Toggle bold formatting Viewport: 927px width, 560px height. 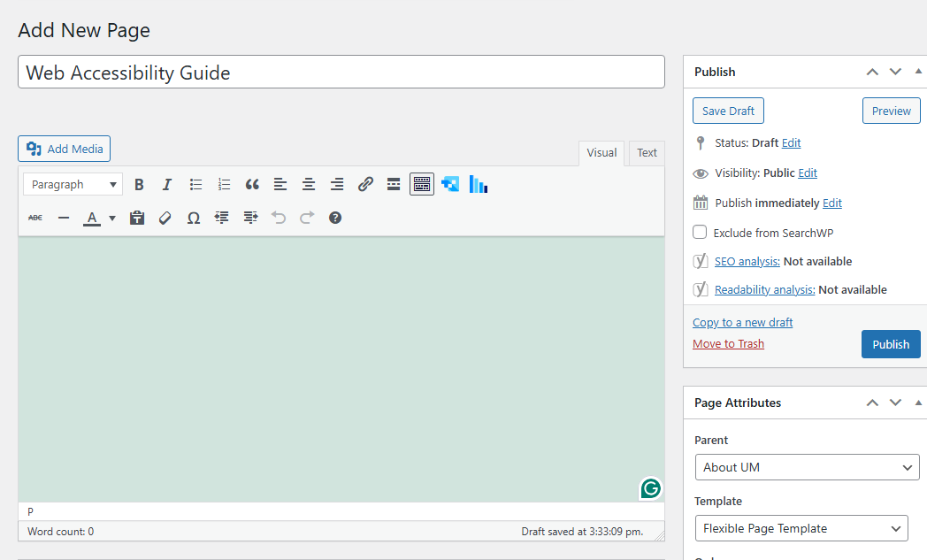point(139,185)
